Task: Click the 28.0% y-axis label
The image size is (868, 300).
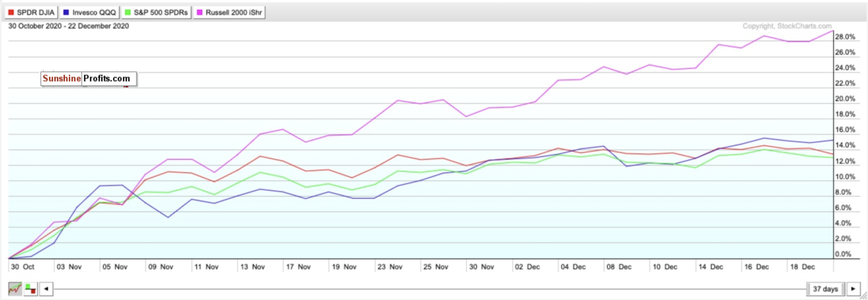Action: coord(845,37)
